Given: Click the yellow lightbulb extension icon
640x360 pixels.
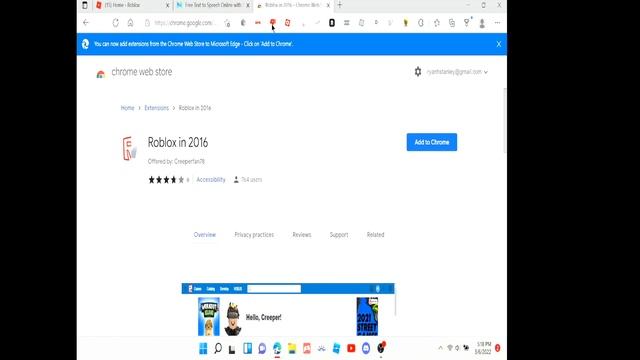Looking at the screenshot, I should (x=406, y=23).
